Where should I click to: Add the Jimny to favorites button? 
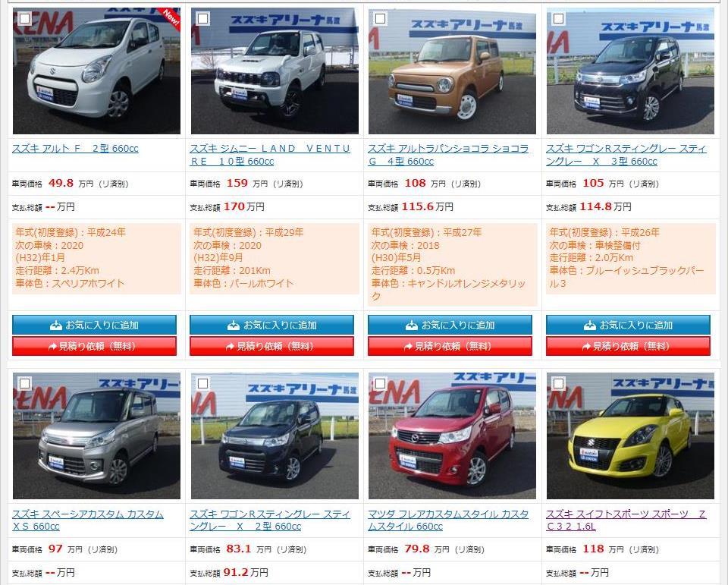pyautogui.click(x=271, y=326)
